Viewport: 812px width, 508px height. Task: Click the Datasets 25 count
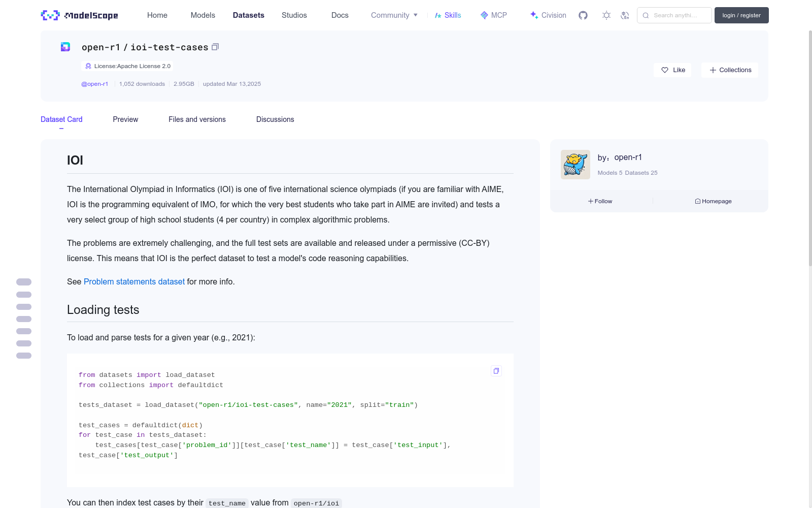pyautogui.click(x=641, y=173)
